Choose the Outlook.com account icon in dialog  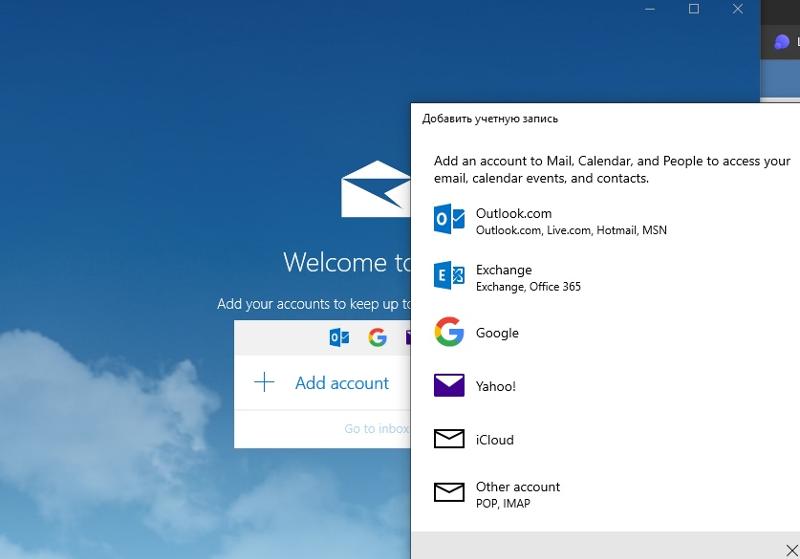[x=449, y=219]
